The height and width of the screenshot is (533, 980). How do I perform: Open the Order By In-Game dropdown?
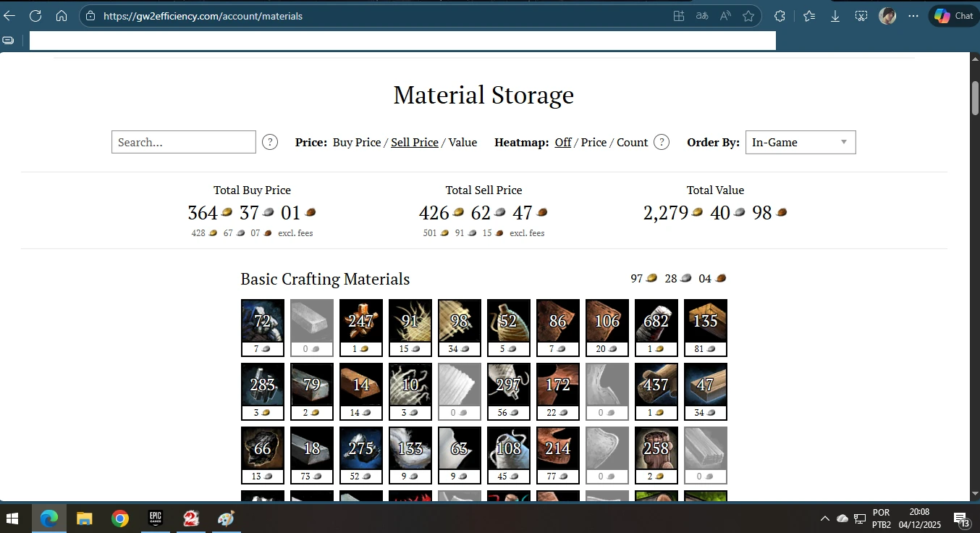pyautogui.click(x=800, y=142)
